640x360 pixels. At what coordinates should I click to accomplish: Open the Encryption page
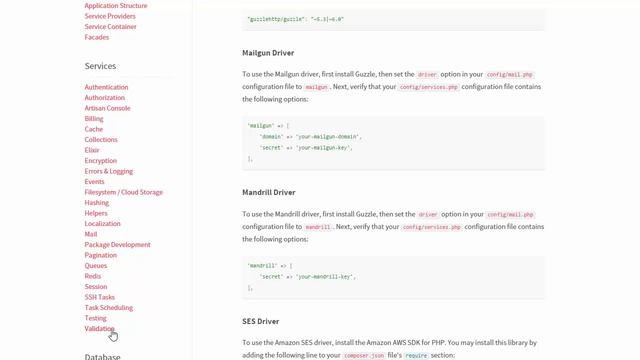pos(100,161)
